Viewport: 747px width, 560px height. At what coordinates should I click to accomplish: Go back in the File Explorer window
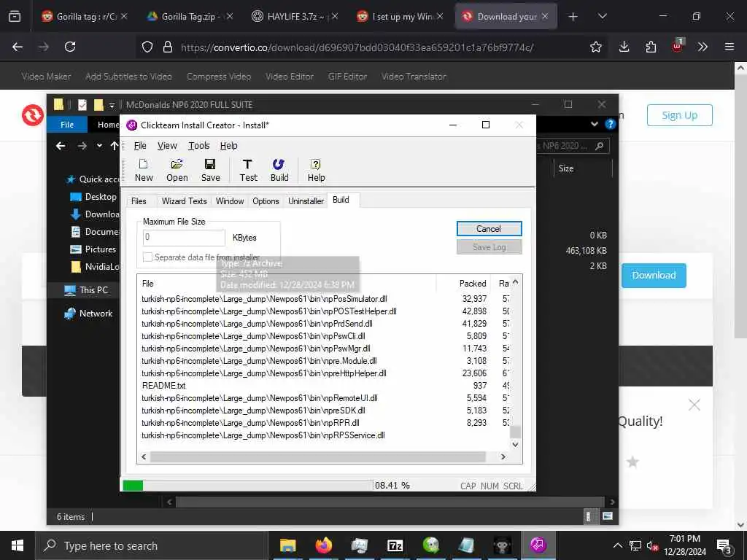(x=61, y=146)
